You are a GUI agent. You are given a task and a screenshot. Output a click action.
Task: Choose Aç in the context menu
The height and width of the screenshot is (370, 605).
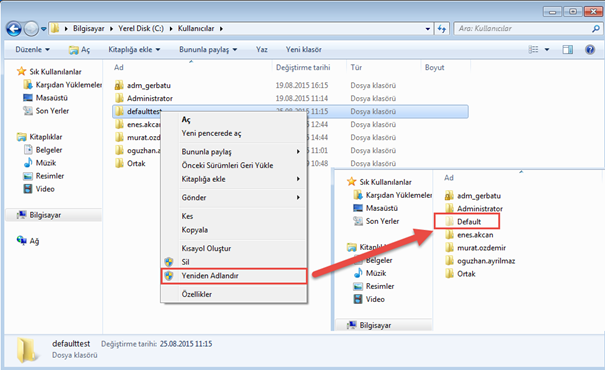[234, 120]
